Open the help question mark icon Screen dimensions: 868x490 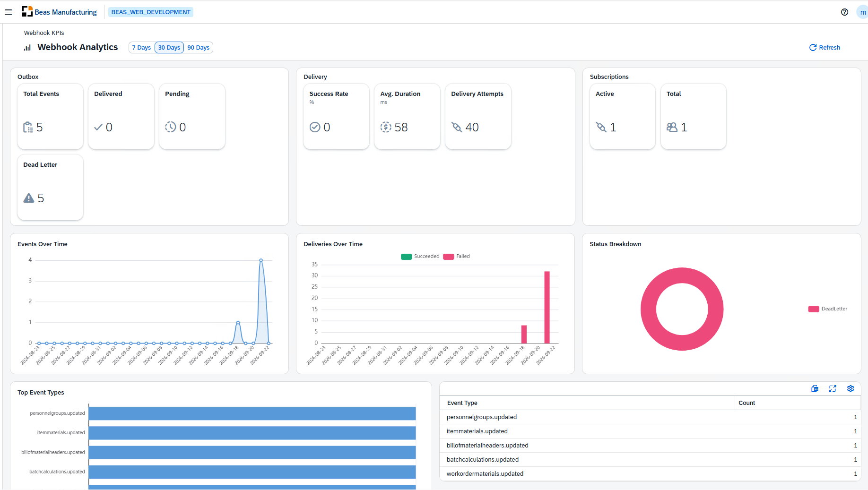pyautogui.click(x=844, y=12)
